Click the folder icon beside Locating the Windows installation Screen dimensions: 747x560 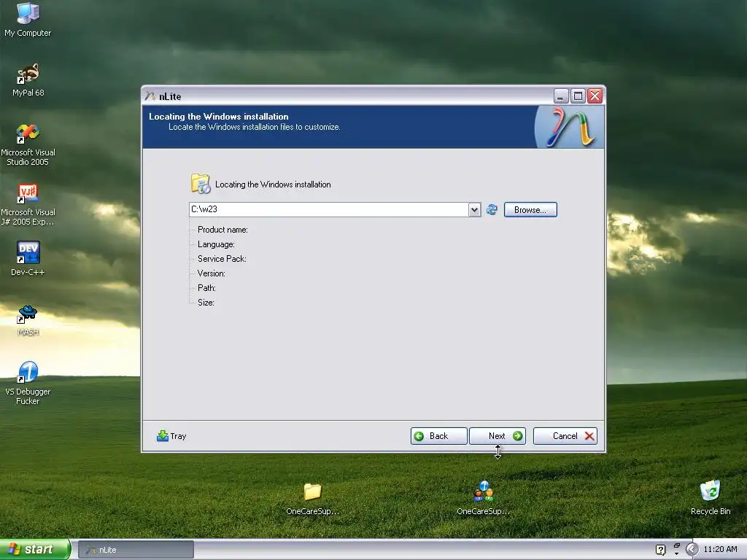tap(201, 184)
